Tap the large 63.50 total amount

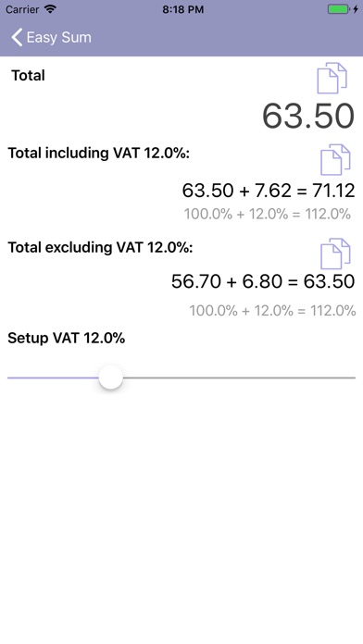pos(308,116)
